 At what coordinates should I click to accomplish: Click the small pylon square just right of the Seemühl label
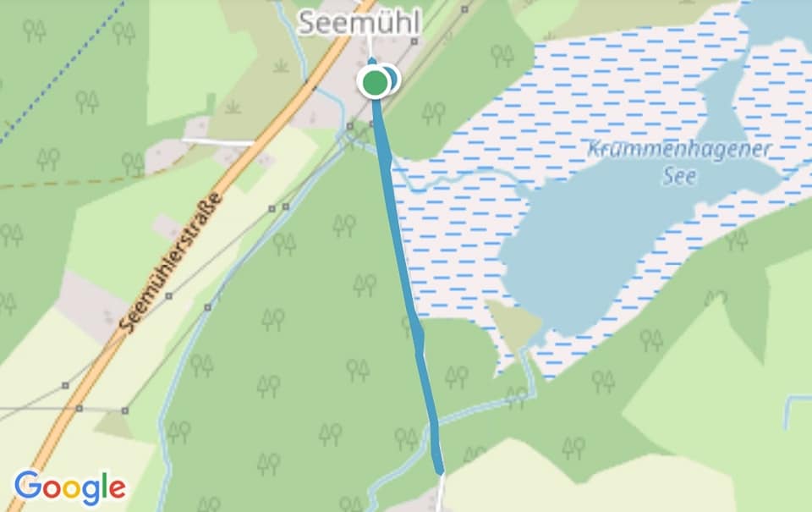414,41
